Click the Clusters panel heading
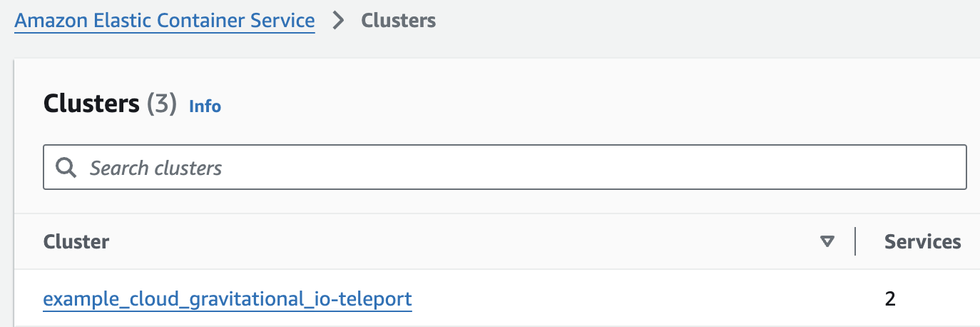The height and width of the screenshot is (327, 980). (91, 104)
